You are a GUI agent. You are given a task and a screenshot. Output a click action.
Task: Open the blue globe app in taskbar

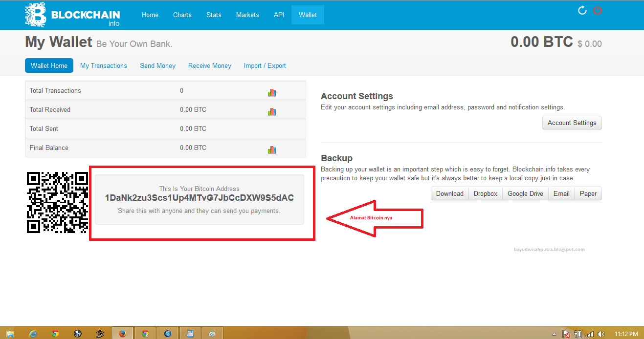click(x=168, y=334)
